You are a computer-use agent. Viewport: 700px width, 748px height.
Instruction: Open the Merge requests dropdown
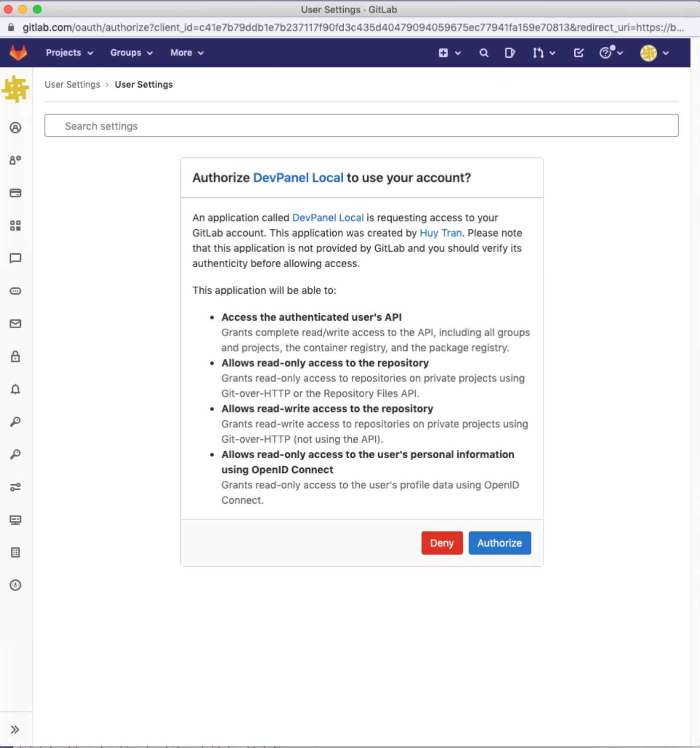(x=543, y=52)
